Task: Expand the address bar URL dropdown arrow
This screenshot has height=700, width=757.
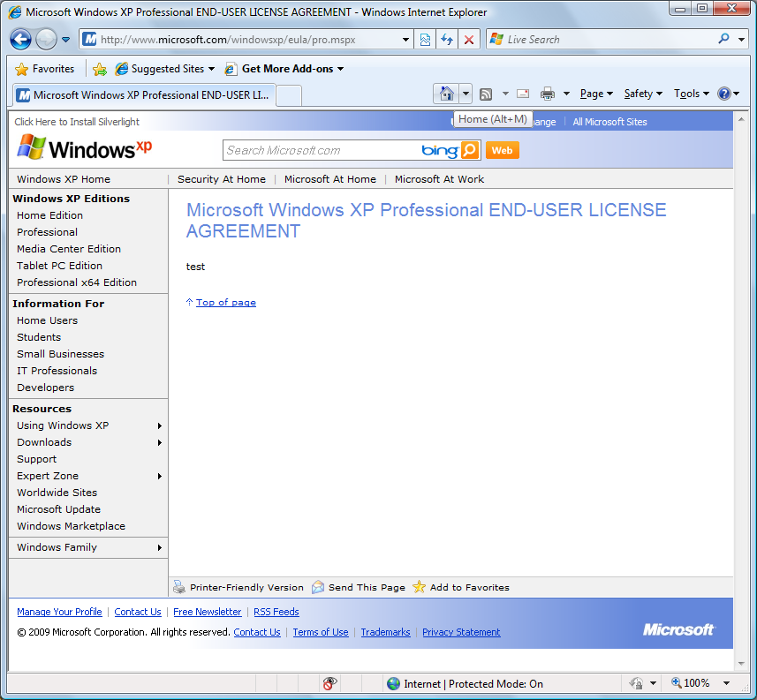Action: [405, 40]
